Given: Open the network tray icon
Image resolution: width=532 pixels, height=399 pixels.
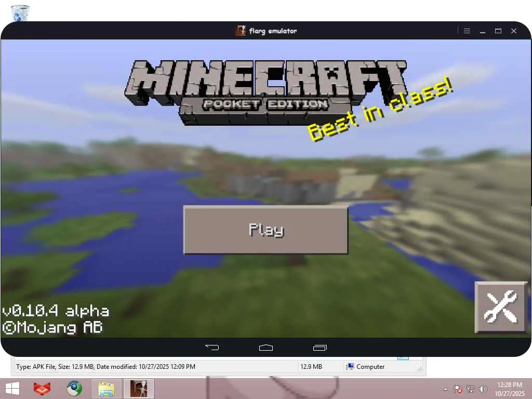Looking at the screenshot, I should pos(470,389).
